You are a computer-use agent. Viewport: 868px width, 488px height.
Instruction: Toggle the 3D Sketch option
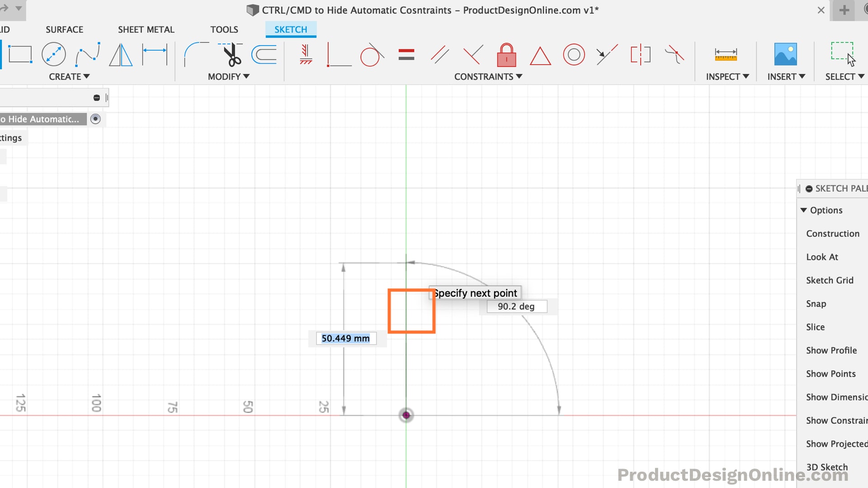pyautogui.click(x=827, y=467)
